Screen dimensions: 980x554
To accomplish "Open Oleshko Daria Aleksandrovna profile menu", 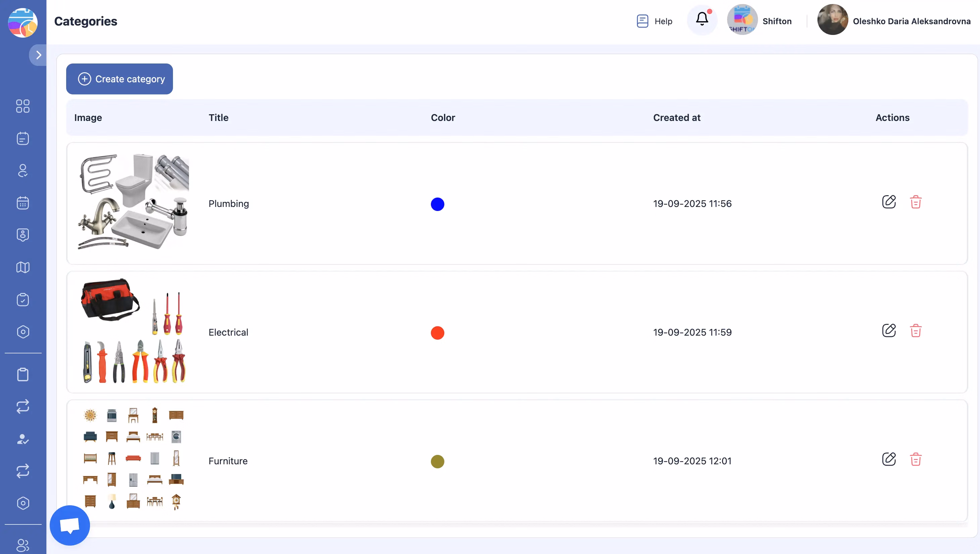I will tap(894, 21).
